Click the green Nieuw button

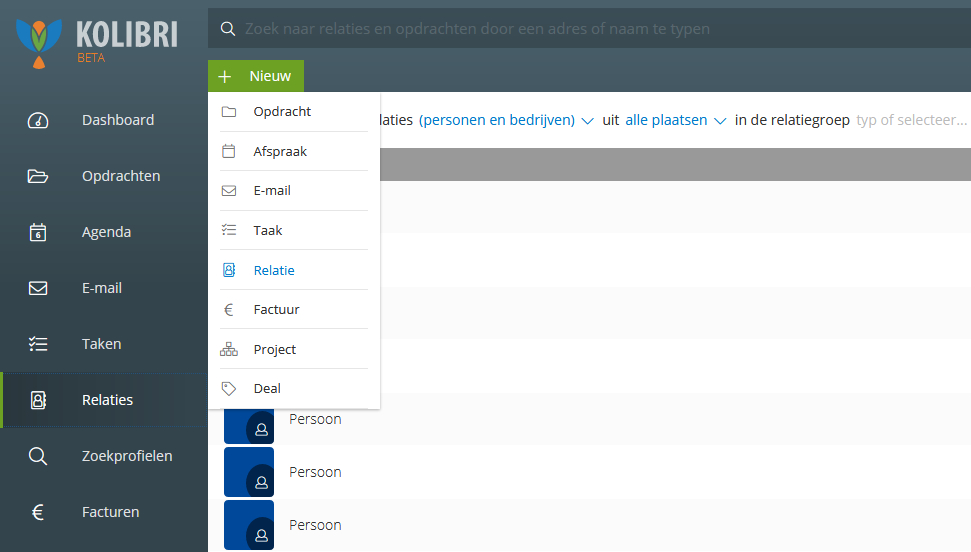256,76
